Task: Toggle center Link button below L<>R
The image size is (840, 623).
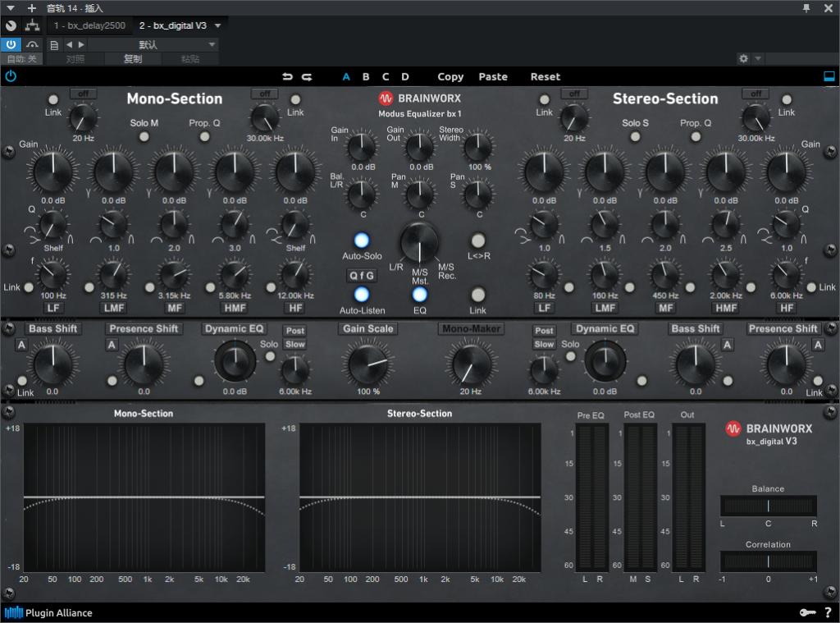Action: (478, 295)
